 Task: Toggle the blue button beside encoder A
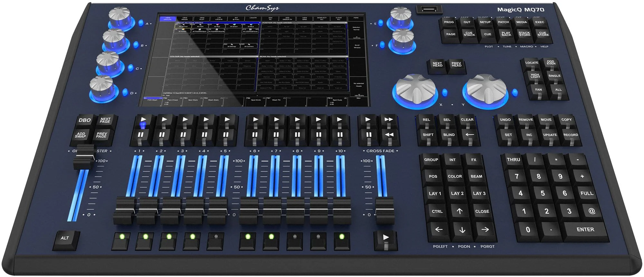pyautogui.click(x=141, y=23)
